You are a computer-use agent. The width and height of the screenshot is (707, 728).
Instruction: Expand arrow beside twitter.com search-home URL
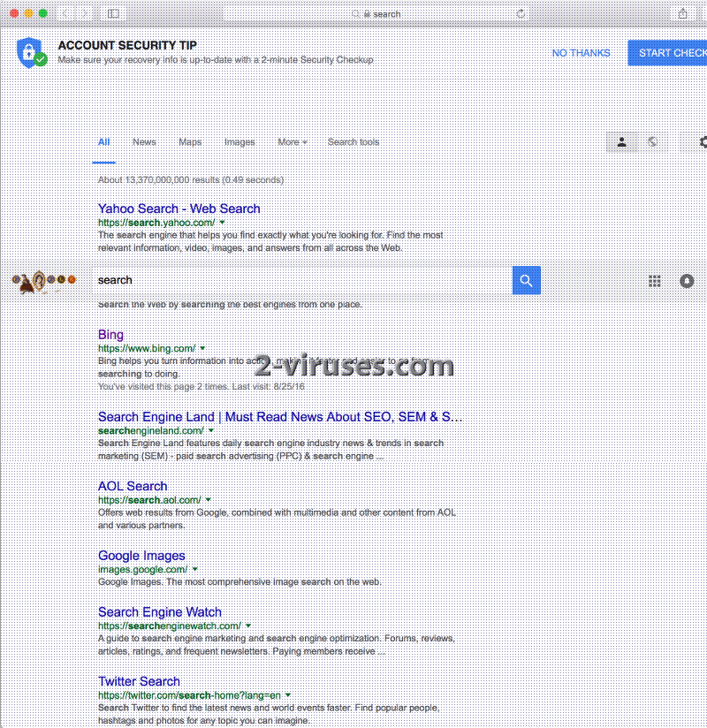click(288, 695)
